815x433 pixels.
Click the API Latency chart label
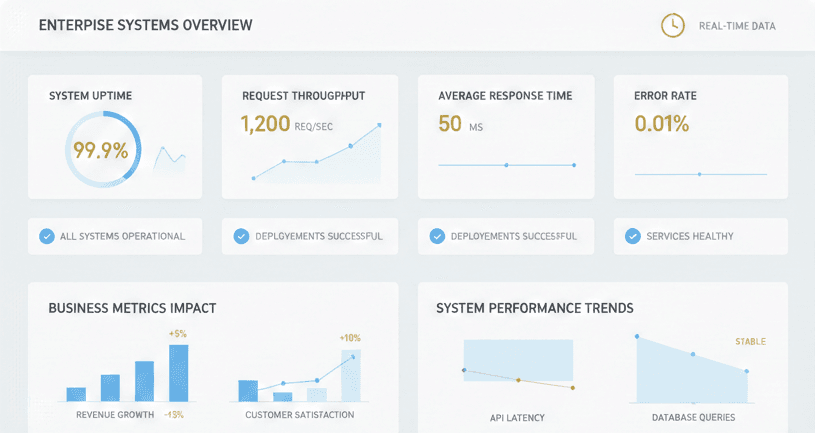click(517, 417)
